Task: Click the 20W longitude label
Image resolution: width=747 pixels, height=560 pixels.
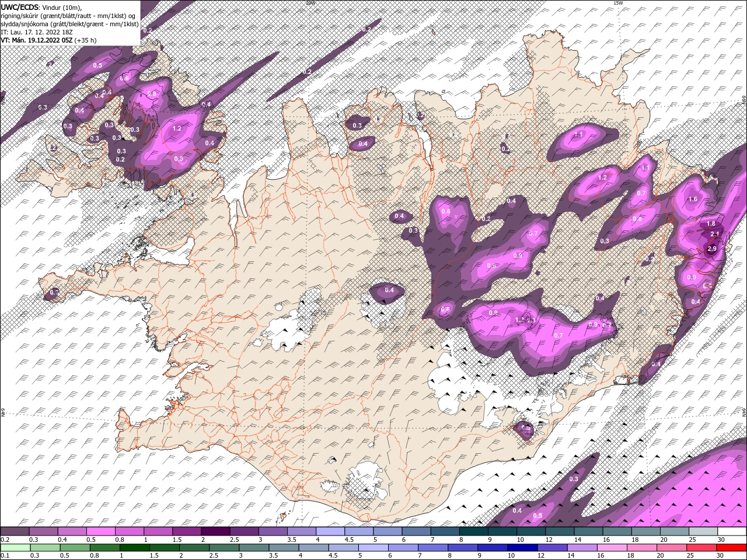Action: pos(310,2)
